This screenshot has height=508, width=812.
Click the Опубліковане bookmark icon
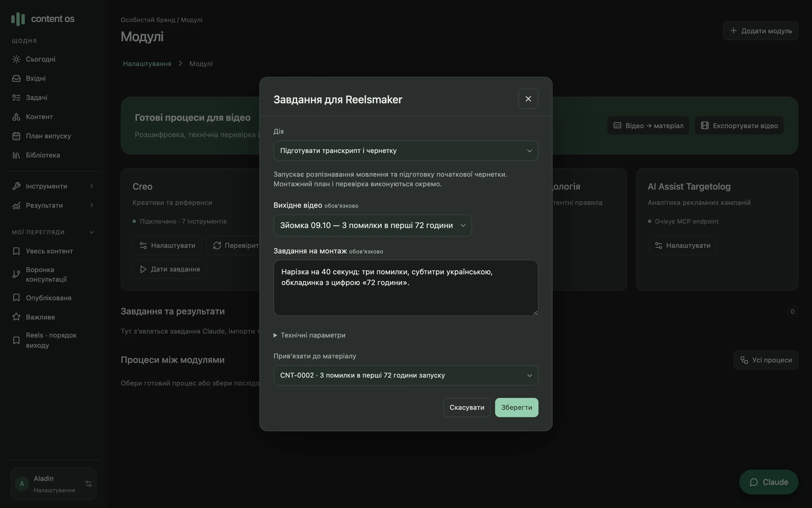[x=16, y=298]
